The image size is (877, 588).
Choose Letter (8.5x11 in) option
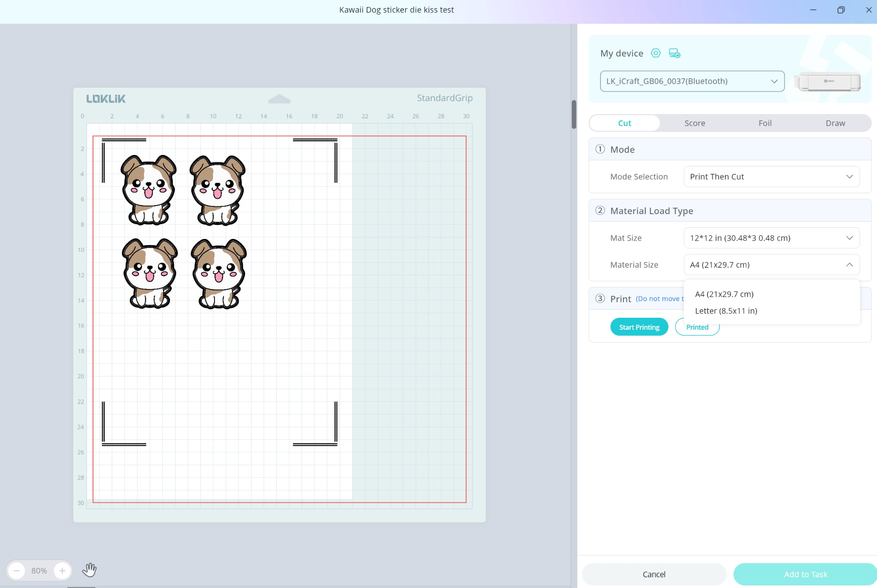pyautogui.click(x=726, y=311)
